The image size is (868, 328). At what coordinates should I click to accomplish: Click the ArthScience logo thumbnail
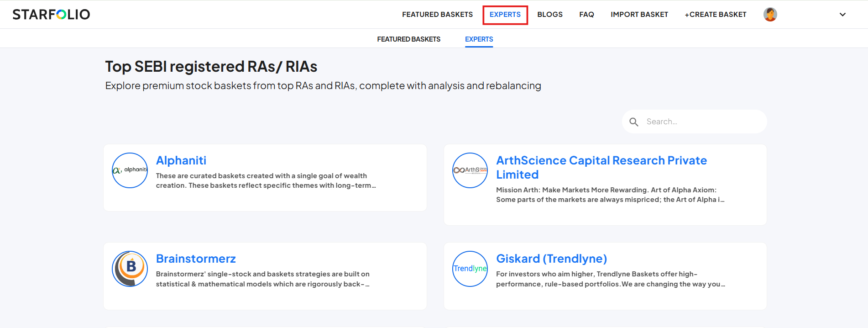pos(470,170)
